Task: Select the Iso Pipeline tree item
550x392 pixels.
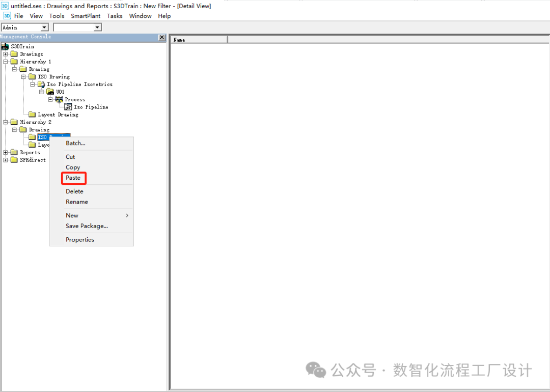Action: [91, 107]
